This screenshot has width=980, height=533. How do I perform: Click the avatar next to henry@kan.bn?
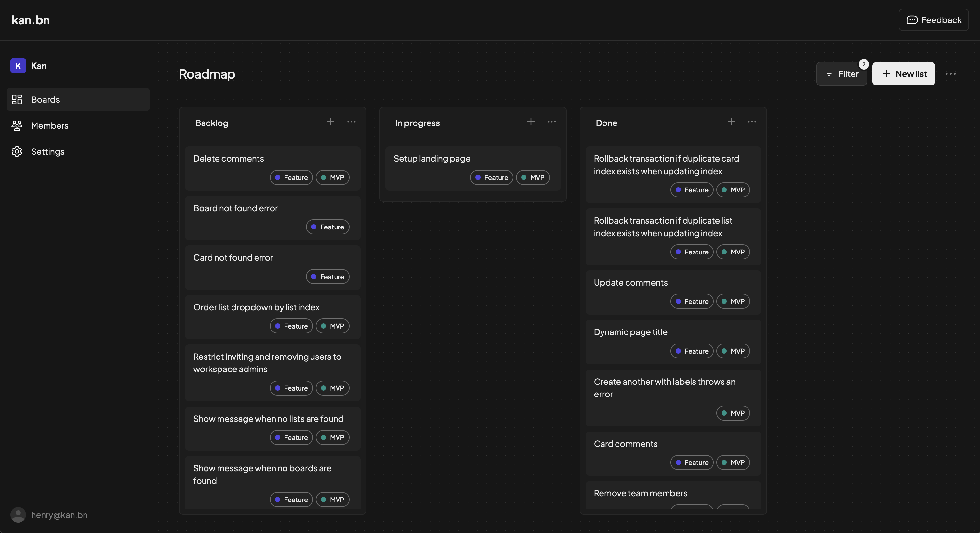pyautogui.click(x=18, y=515)
